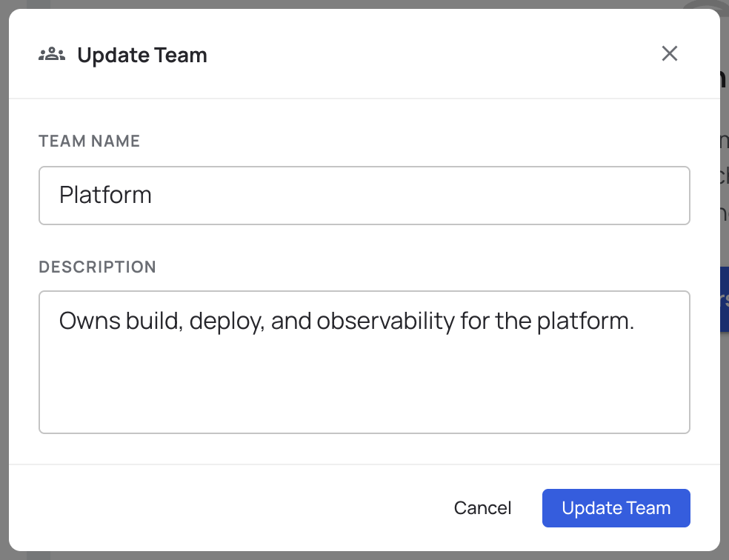The width and height of the screenshot is (729, 560).
Task: Place cursor after 'platform.' in description
Action: coord(635,321)
